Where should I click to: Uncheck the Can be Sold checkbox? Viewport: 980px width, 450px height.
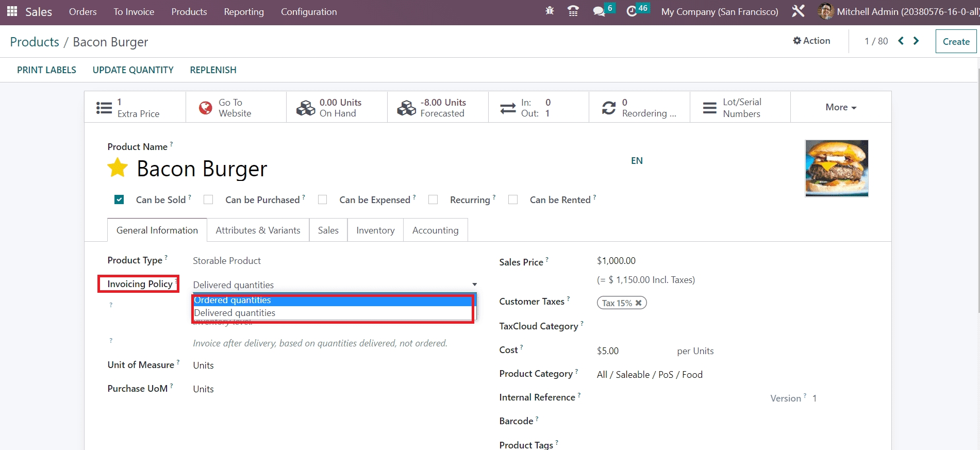(119, 199)
